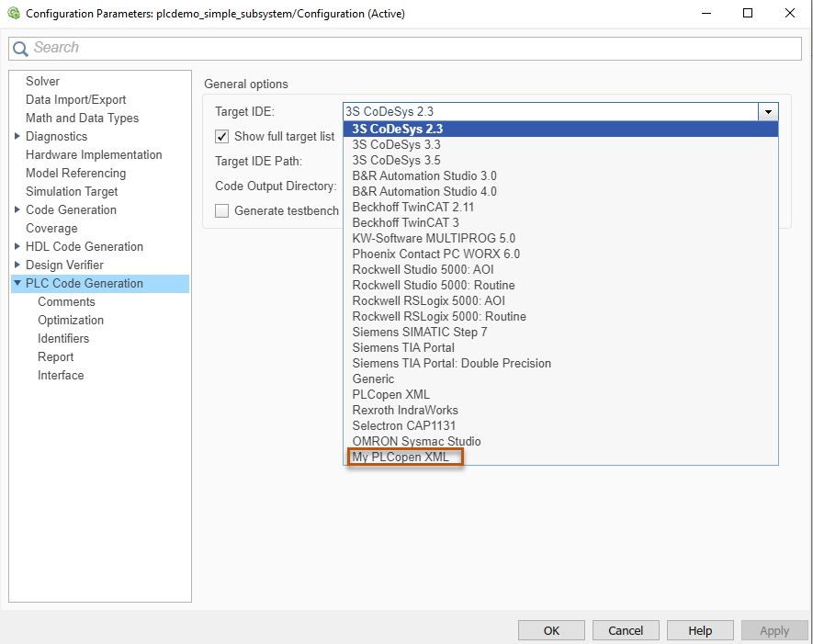
Task: Select Diagnostics in the tree
Action: [57, 136]
